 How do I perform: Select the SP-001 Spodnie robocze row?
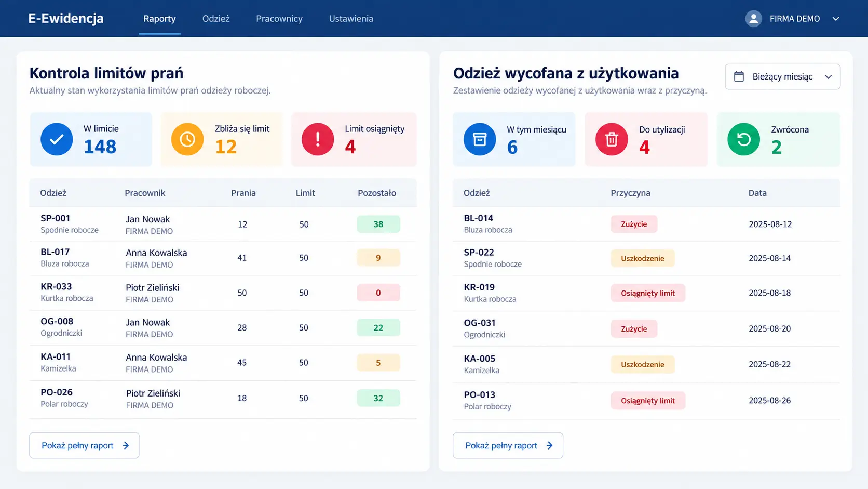[223, 224]
